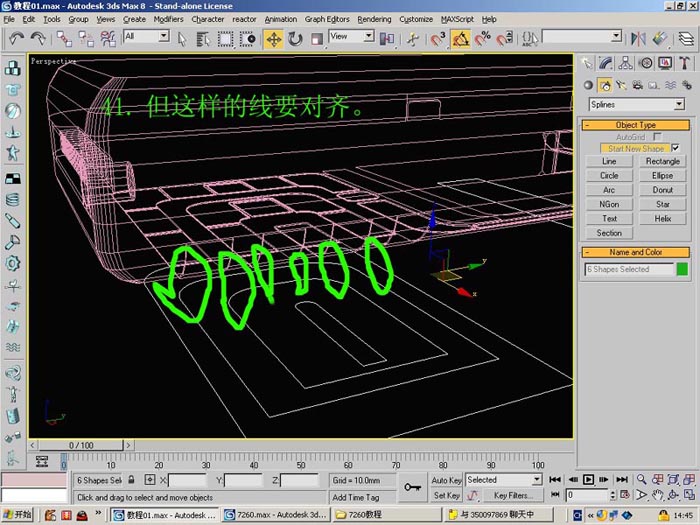Select the Select and Link tool
The width and height of the screenshot is (700, 525).
click(x=63, y=39)
